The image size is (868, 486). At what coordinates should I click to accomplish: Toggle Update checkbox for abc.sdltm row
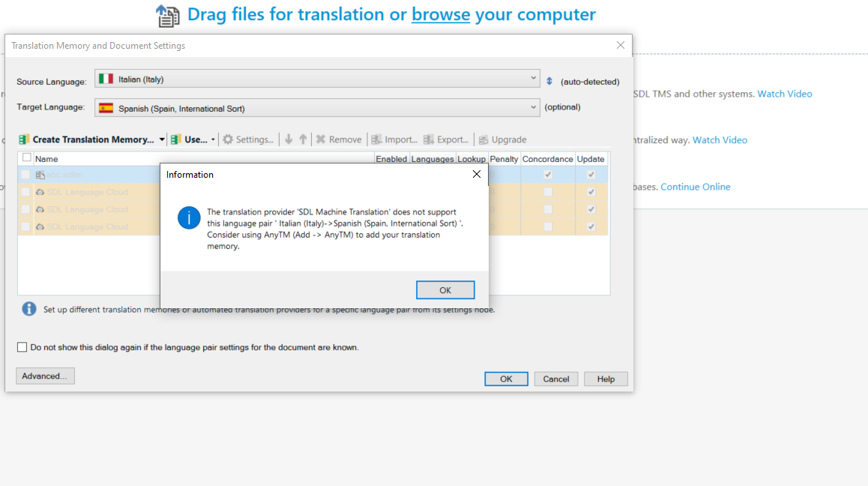591,175
